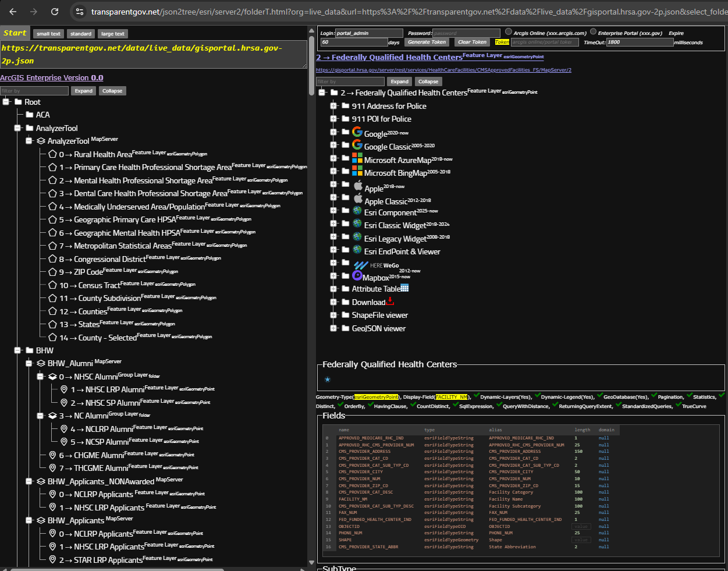
Task: Expand the 911 Address for Police node
Action: click(333, 106)
